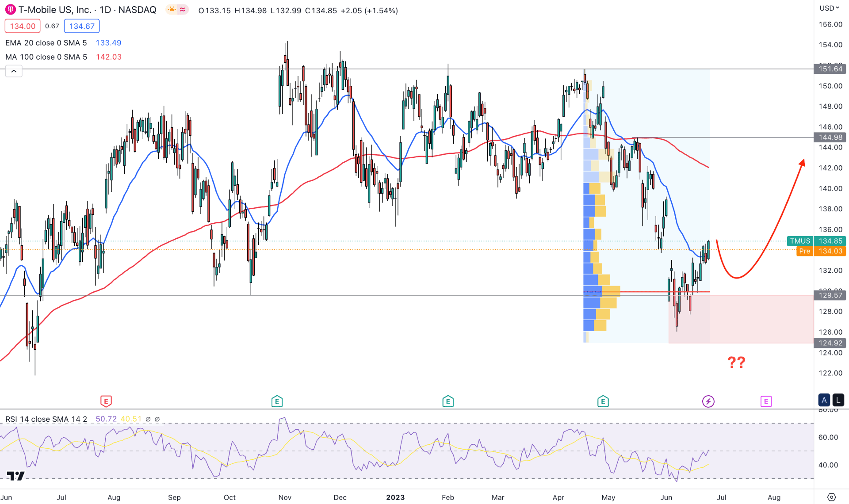Click the second null icon in the RSI legend

pyautogui.click(x=157, y=419)
